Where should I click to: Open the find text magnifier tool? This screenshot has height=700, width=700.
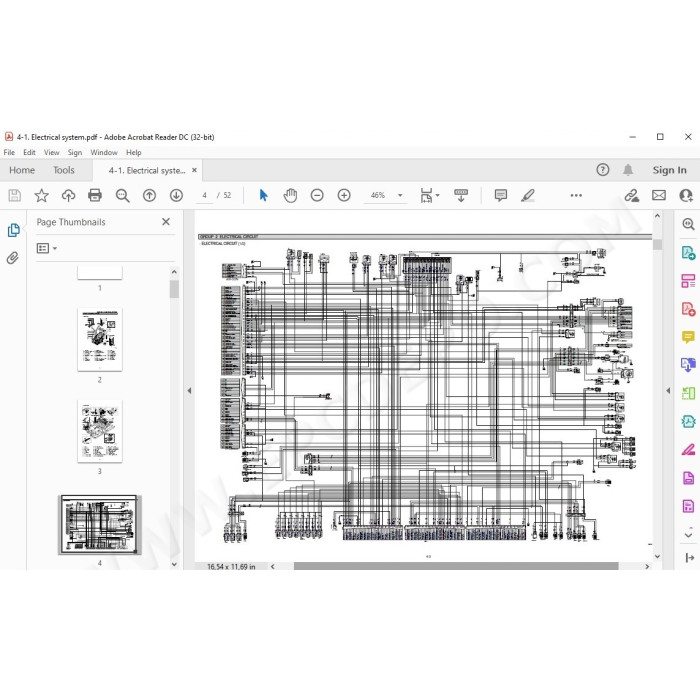tap(122, 196)
